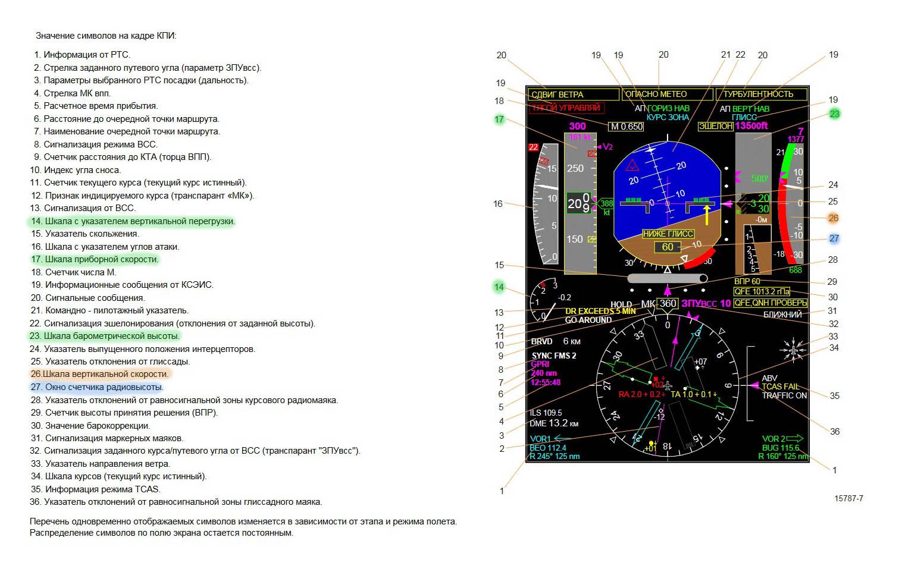Click the gray slip indicator bar

667,278
